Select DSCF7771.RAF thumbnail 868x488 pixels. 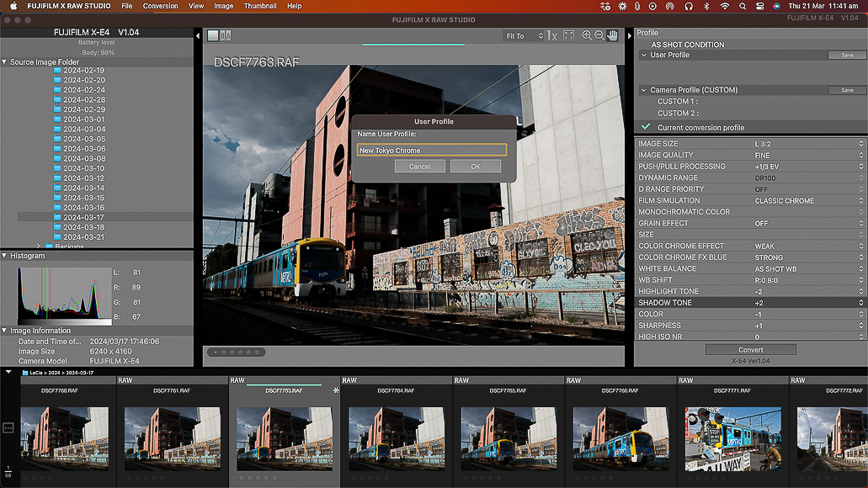[733, 438]
